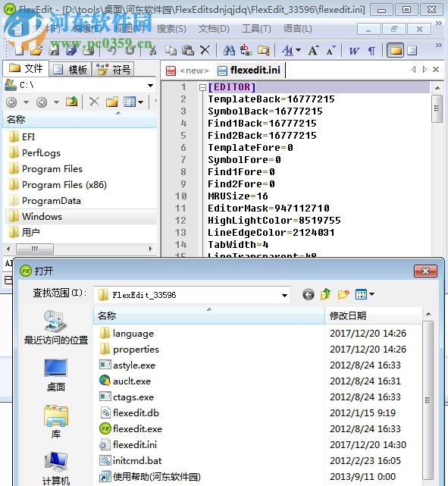Toggle show paragraph marks ¶ icon
The width and height of the screenshot is (448, 486).
371,51
